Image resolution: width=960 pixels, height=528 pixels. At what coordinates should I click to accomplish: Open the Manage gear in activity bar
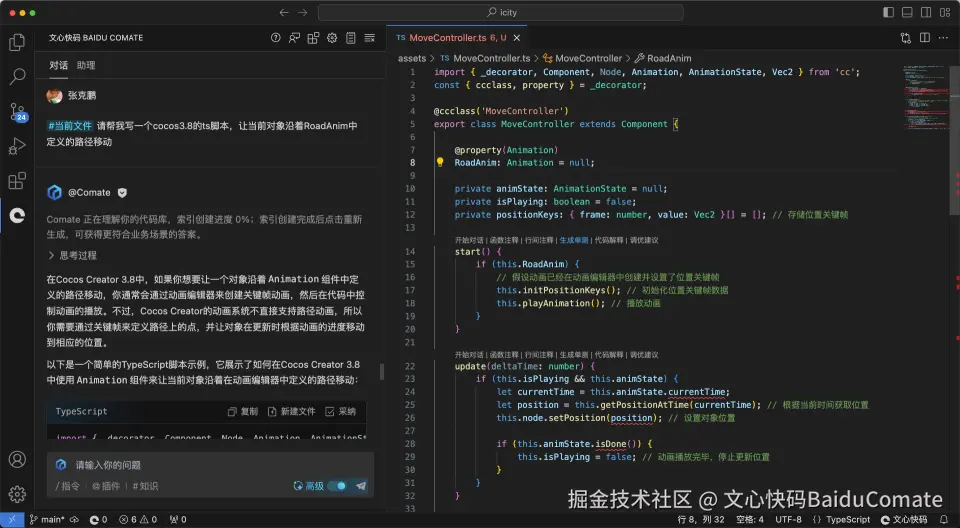17,494
